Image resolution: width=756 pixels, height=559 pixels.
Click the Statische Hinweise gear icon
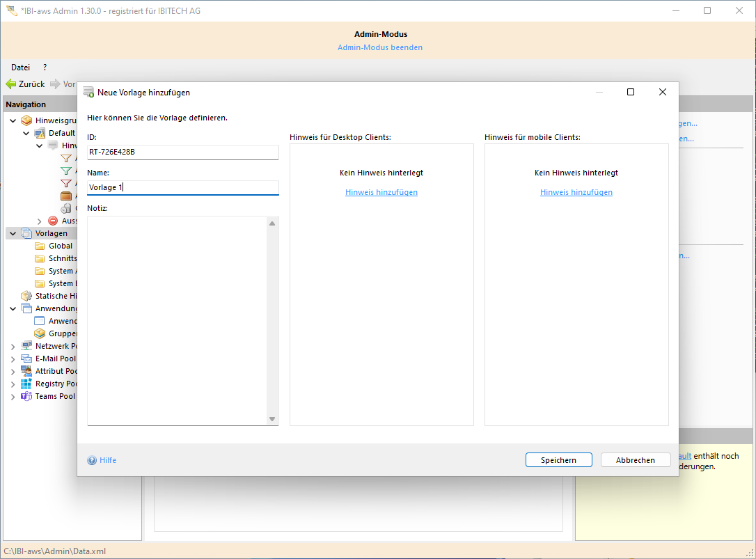[26, 296]
